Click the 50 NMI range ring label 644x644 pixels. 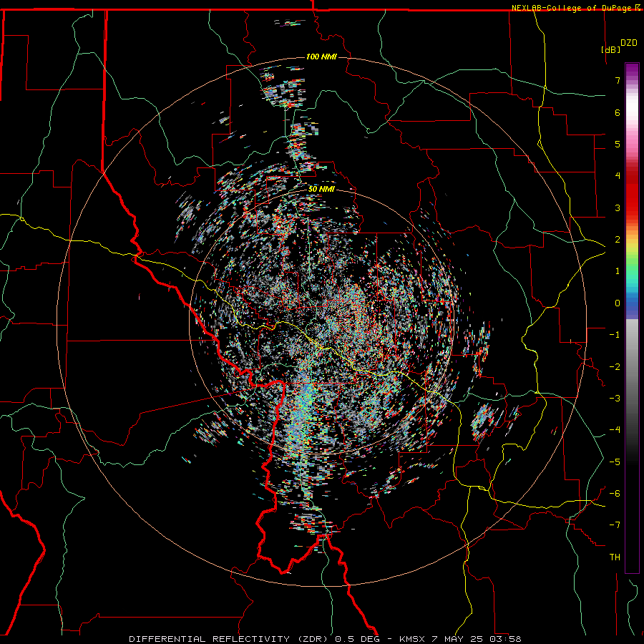click(x=321, y=189)
